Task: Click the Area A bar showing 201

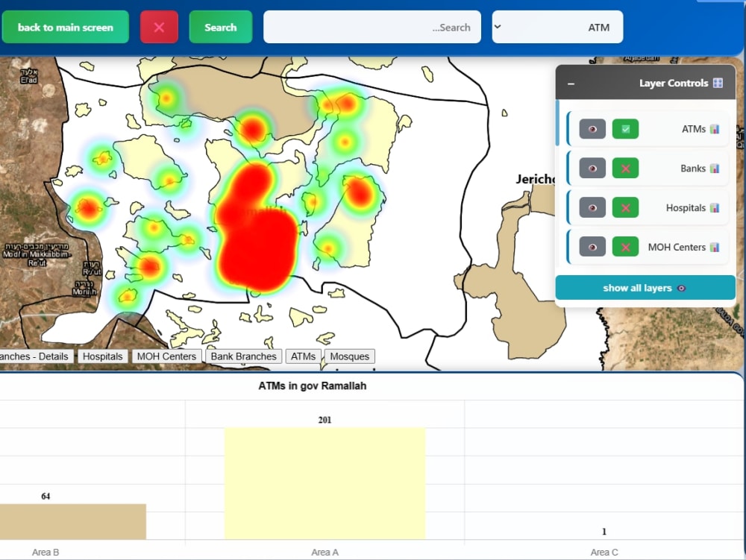Action: (325, 483)
